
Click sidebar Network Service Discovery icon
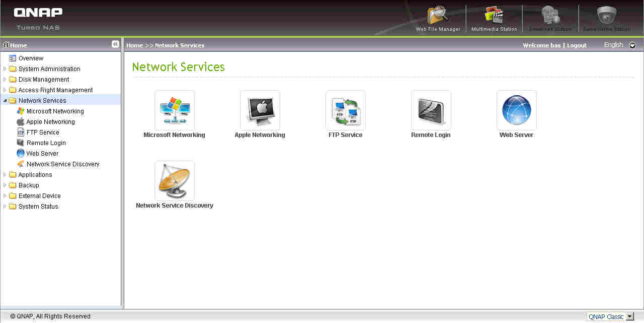(x=21, y=164)
